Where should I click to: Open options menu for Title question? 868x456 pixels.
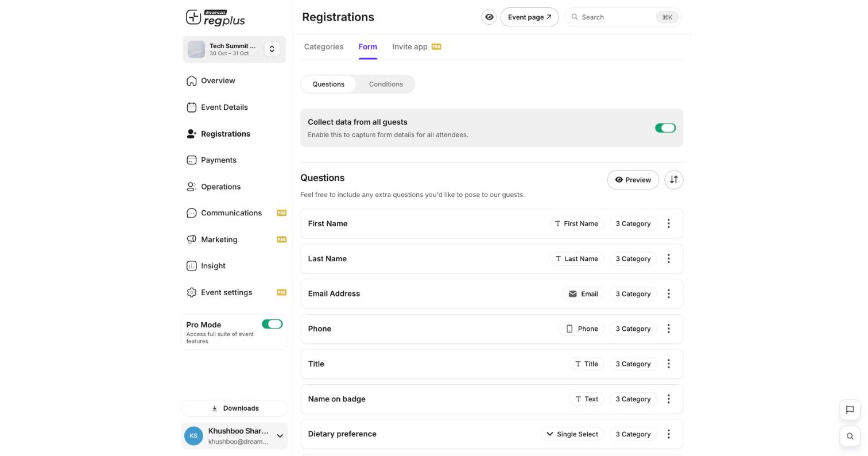(x=668, y=364)
